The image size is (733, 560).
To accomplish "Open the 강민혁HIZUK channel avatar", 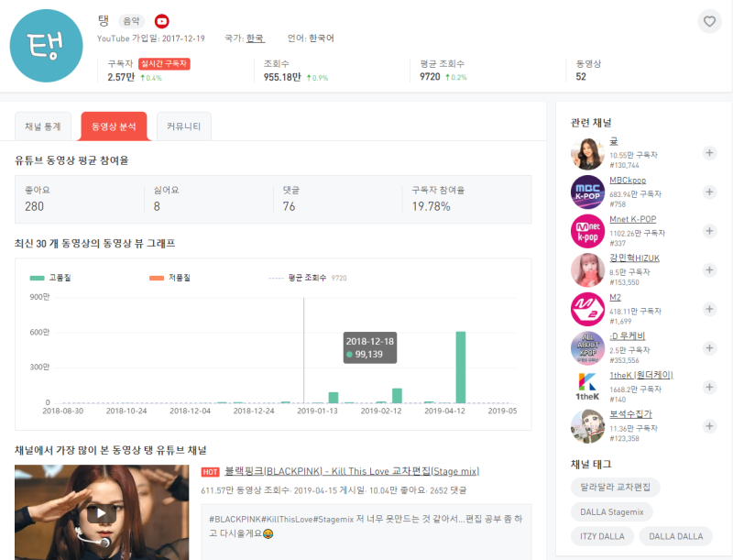I will pyautogui.click(x=587, y=270).
